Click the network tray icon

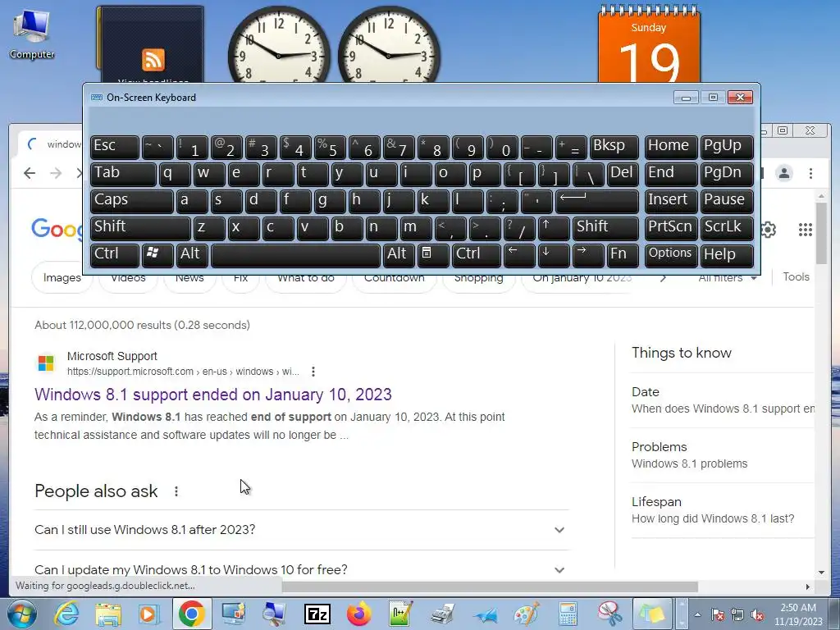[737, 615]
